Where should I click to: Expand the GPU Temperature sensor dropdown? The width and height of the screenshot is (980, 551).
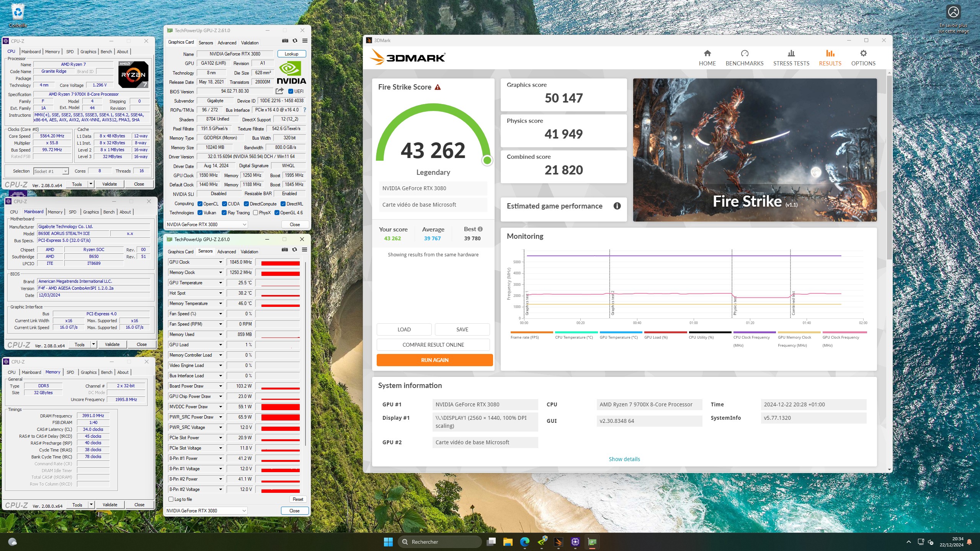tap(220, 283)
